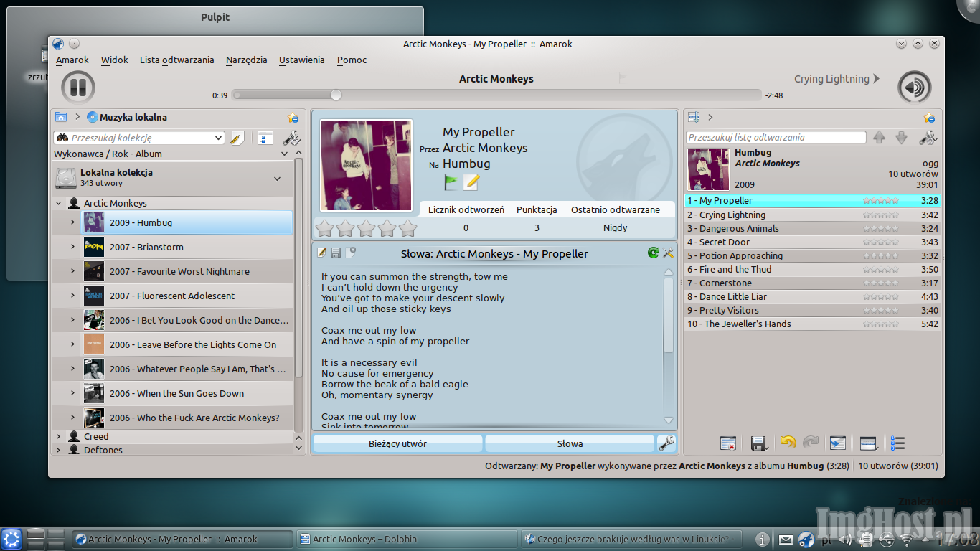This screenshot has height=551, width=980.
Task: Expand the 2006 - When the Sun Goes Down album
Action: pyautogui.click(x=72, y=393)
